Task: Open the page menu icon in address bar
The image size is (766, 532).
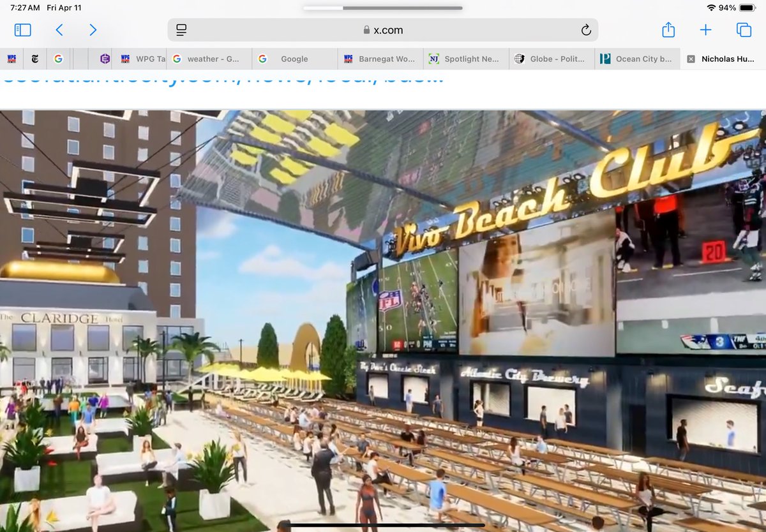Action: [181, 30]
